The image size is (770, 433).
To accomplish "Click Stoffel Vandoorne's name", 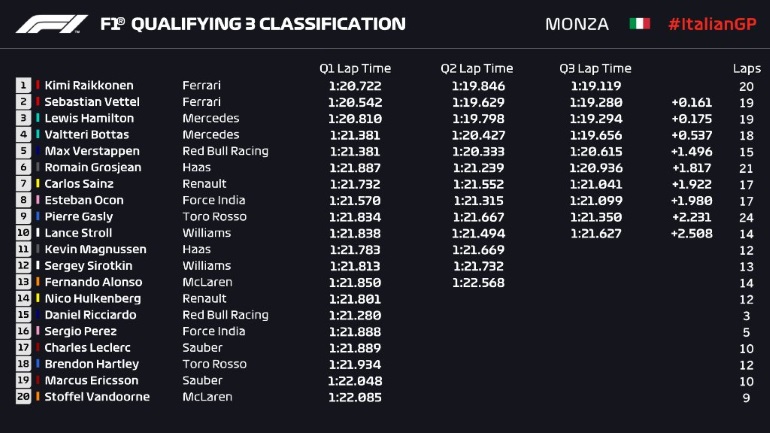I will click(x=96, y=397).
